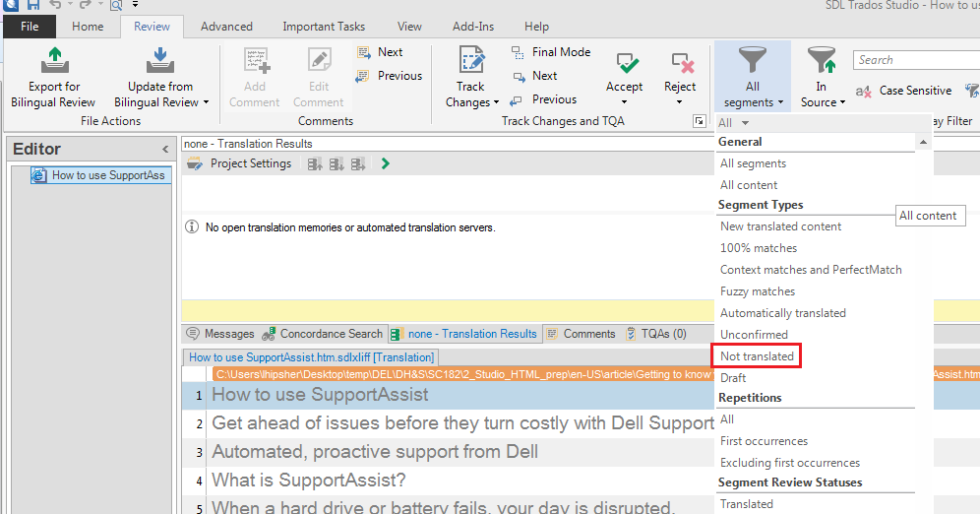Expand the Accept dropdown arrow
980x514 pixels.
(x=624, y=102)
